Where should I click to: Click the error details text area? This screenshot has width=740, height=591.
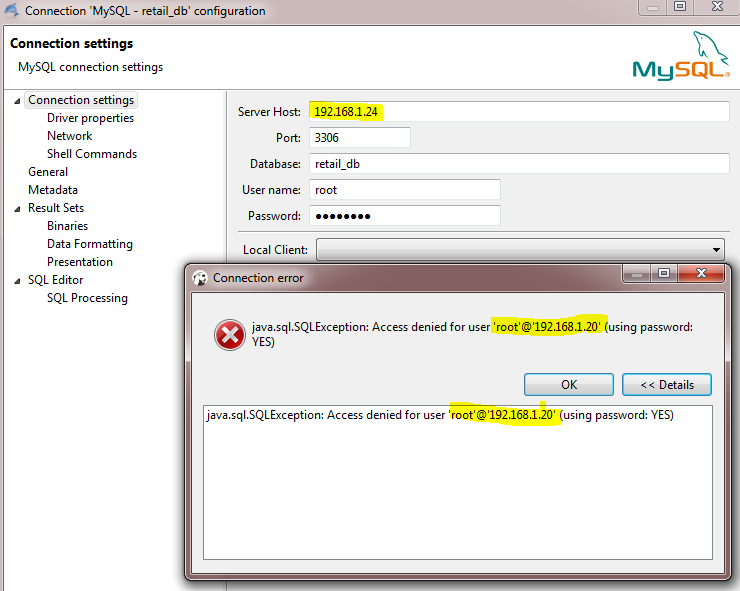[x=458, y=482]
